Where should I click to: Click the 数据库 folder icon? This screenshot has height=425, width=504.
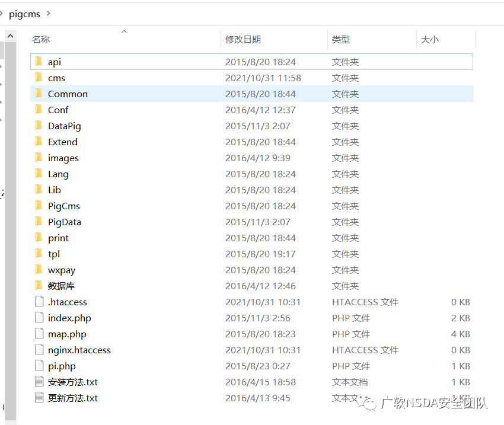(39, 285)
